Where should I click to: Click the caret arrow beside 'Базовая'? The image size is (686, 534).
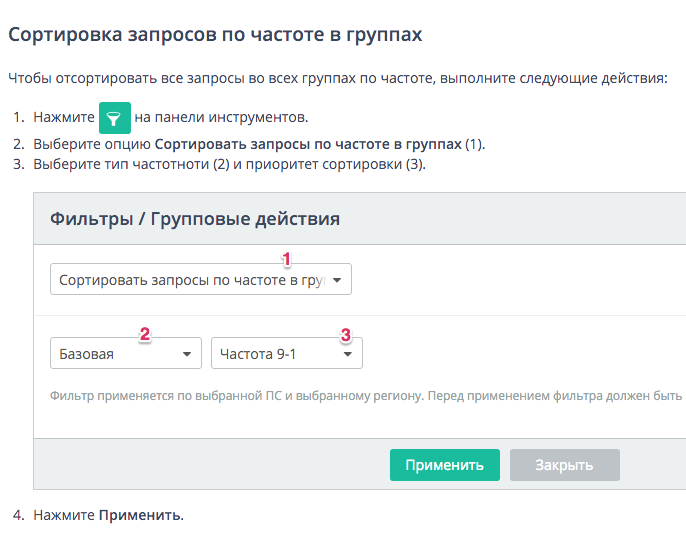186,354
